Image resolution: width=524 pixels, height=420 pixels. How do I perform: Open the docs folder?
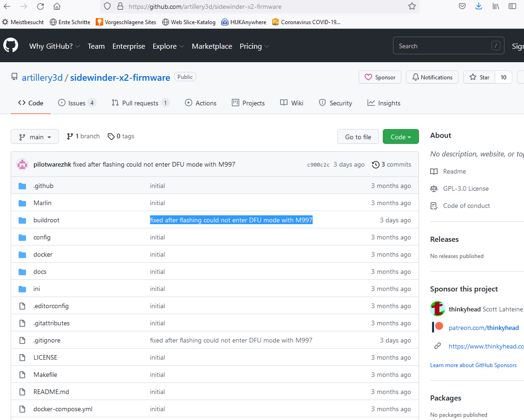tap(40, 272)
